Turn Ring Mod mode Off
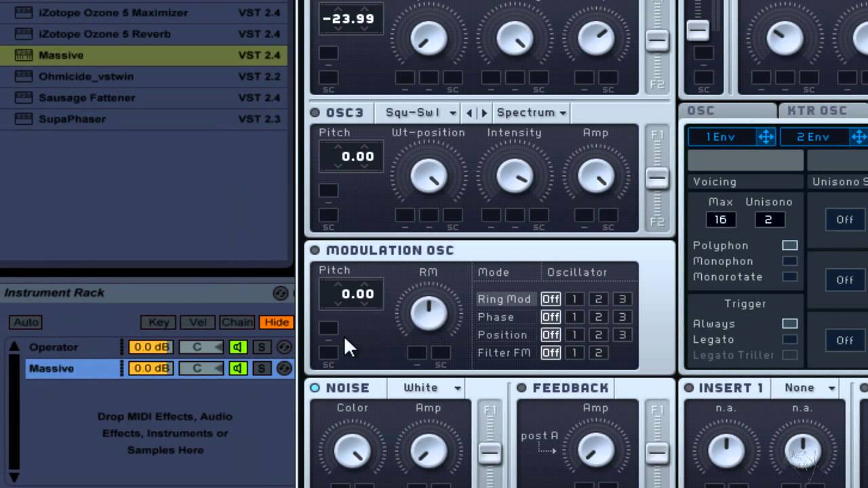868x488 pixels. click(551, 299)
